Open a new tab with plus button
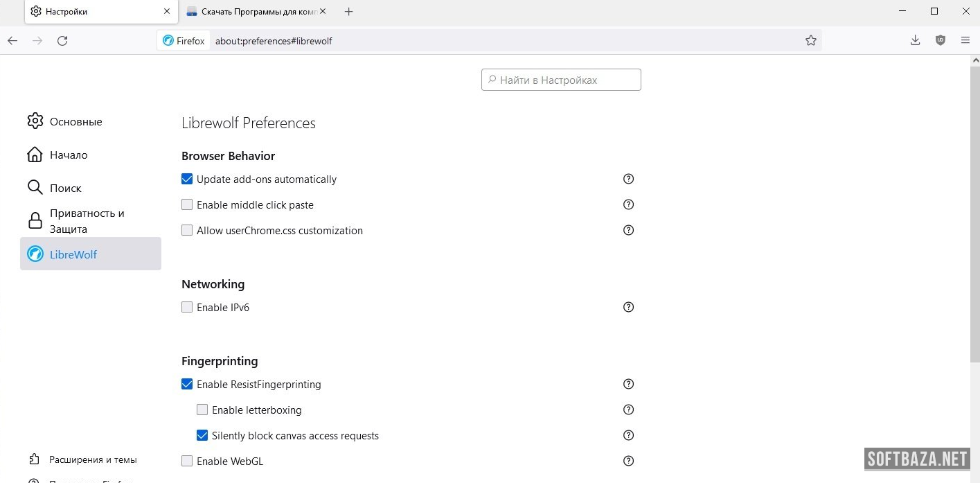Viewport: 980px width, 483px height. tap(349, 12)
